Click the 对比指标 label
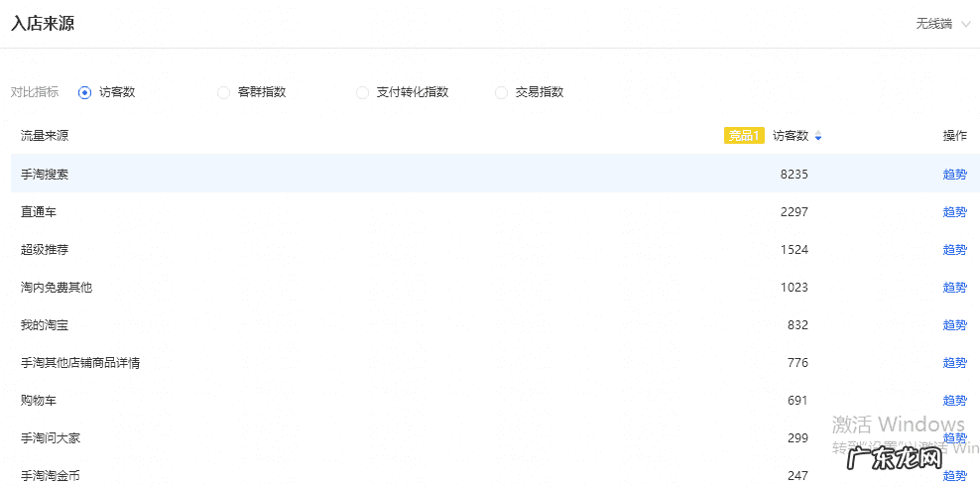This screenshot has width=980, height=487. 35,92
